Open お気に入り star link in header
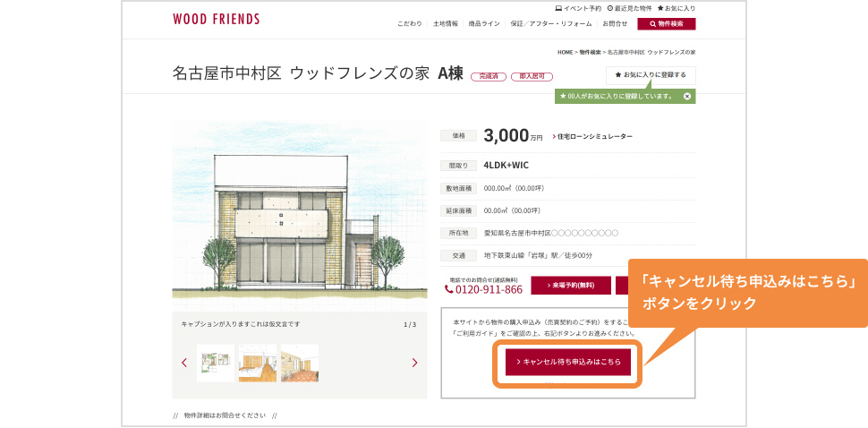The height and width of the screenshot is (428, 868). [677, 8]
